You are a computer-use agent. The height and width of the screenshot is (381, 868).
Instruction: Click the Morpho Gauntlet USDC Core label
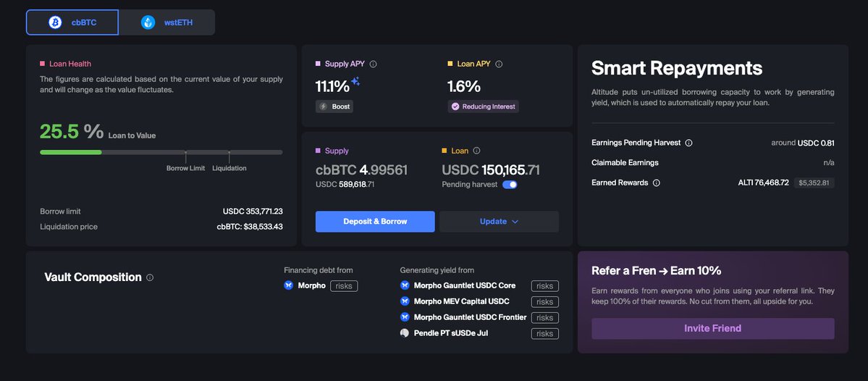[x=465, y=285]
